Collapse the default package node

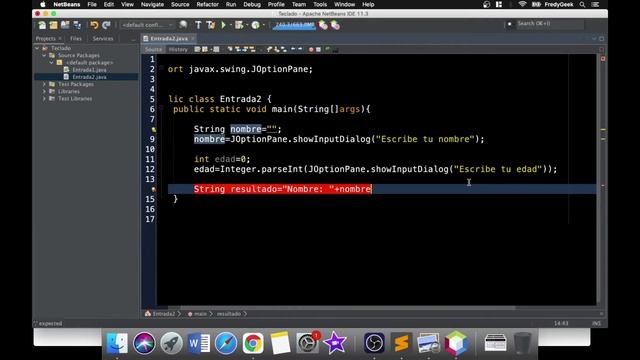coord(52,63)
